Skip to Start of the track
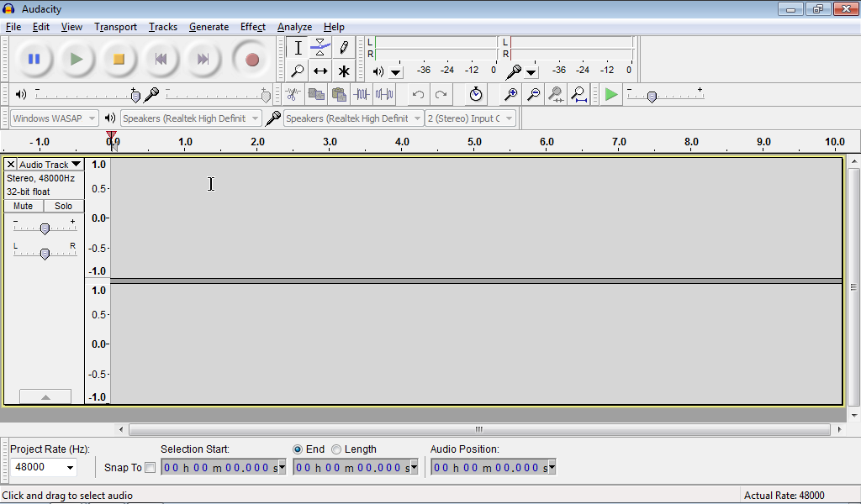This screenshot has height=504, width=861. (161, 60)
